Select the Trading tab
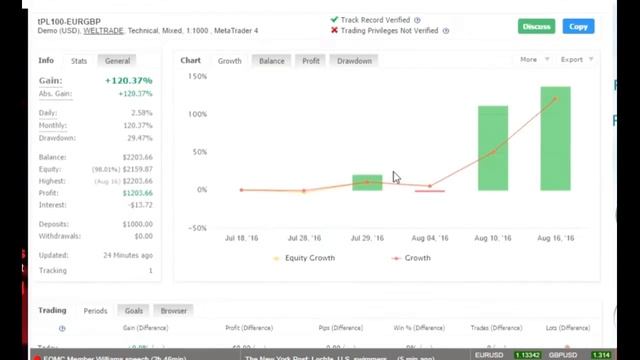 click(52, 310)
